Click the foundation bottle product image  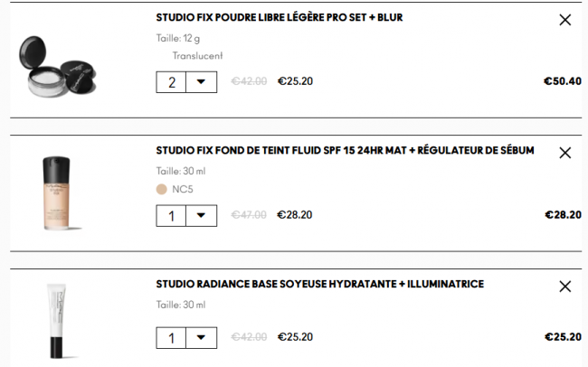pyautogui.click(x=55, y=193)
